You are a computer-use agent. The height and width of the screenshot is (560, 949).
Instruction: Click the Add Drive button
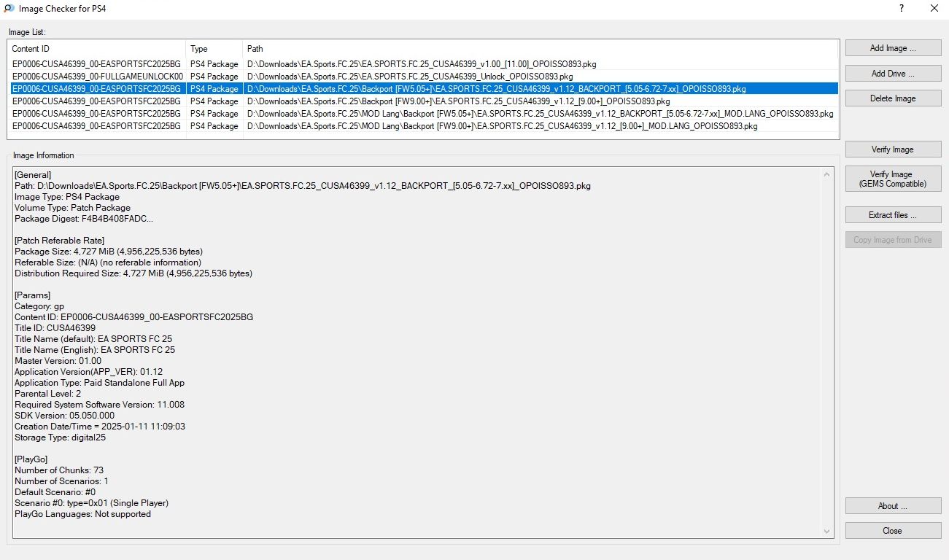pyautogui.click(x=893, y=74)
